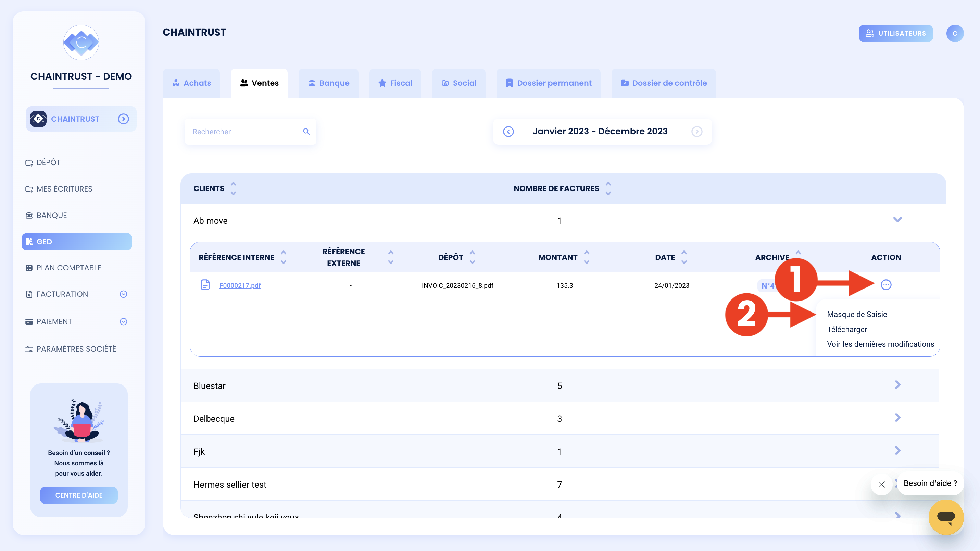Sort by CLIENTS column

pos(233,188)
